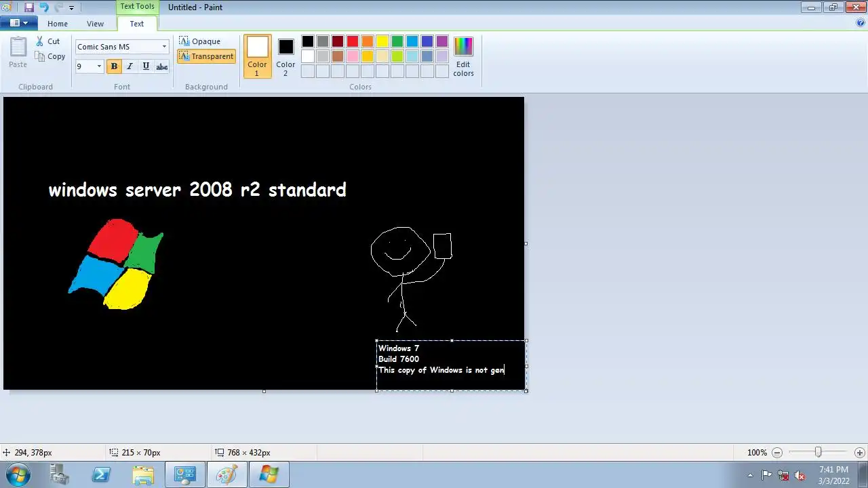Select Transparent background option
The image size is (868, 488).
[x=207, y=56]
